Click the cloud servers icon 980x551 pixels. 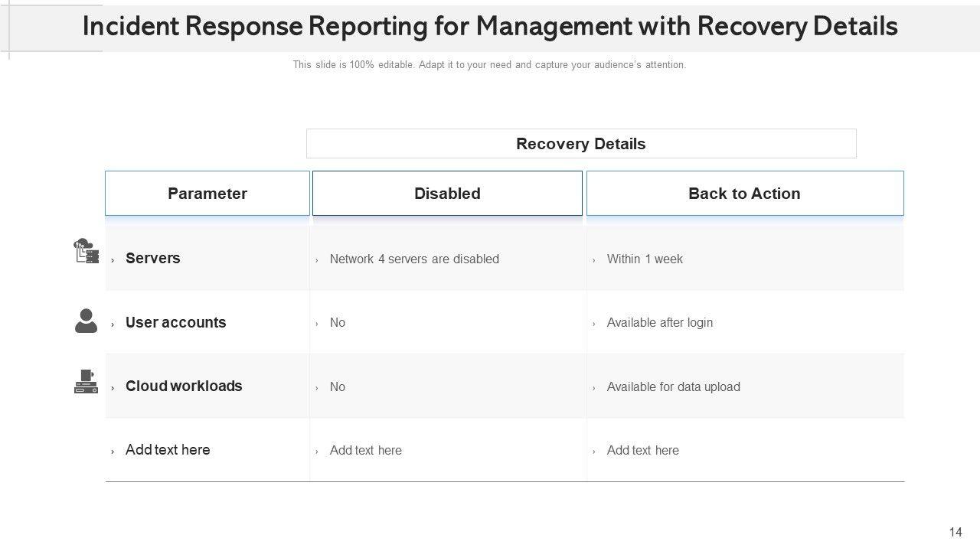pyautogui.click(x=86, y=251)
